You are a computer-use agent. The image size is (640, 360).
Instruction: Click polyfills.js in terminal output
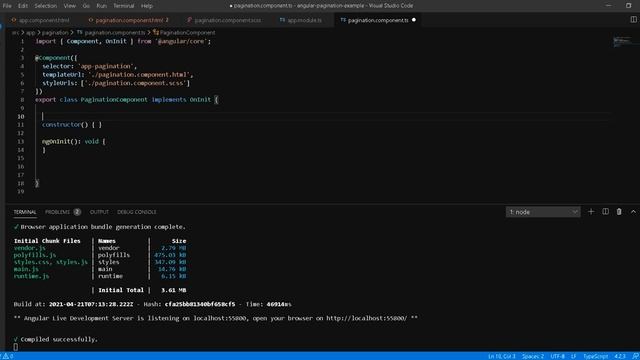35,255
